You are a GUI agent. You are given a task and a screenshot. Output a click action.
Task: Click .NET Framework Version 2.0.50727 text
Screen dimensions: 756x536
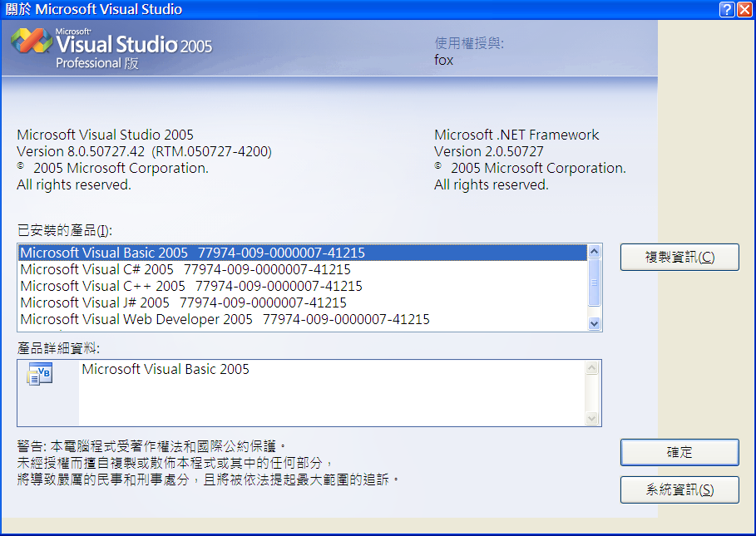click(x=488, y=152)
